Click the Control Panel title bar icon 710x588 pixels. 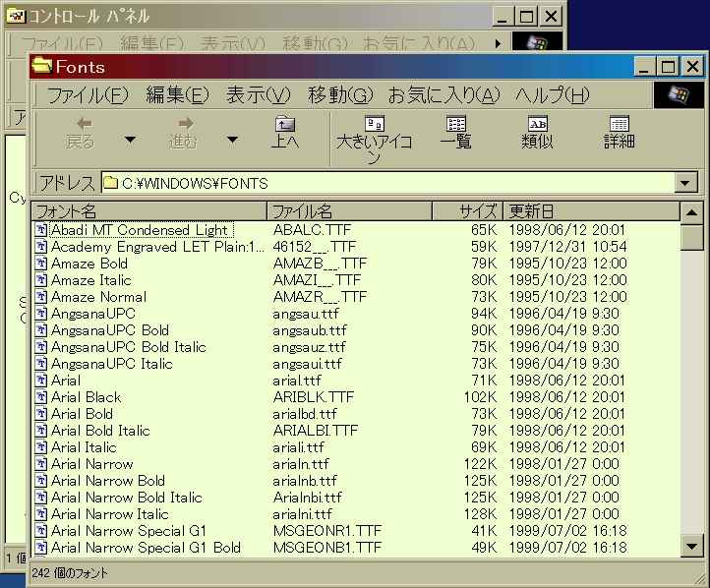(17, 17)
